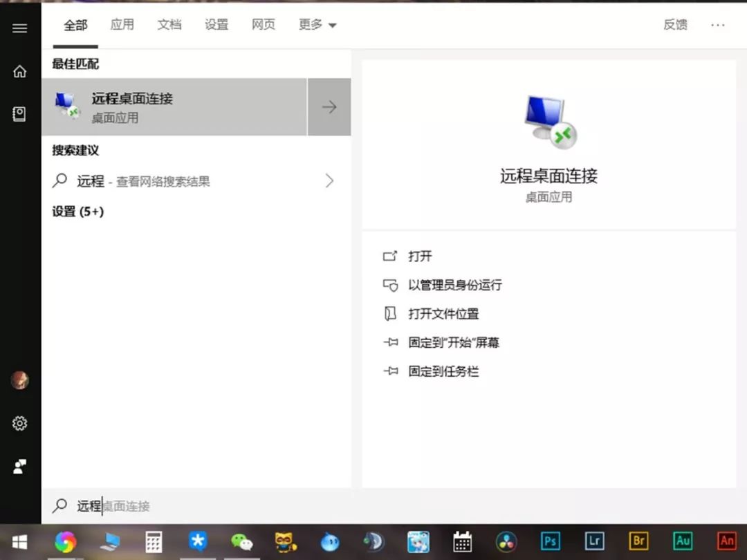Click the settings gear in the left sidebar
This screenshot has height=560, width=747.
20,423
